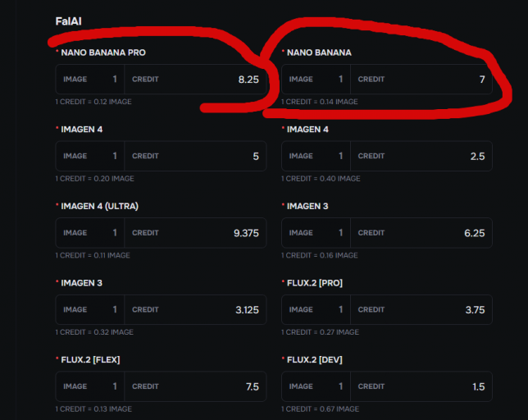This screenshot has width=528, height=420.
Task: Edit right Imagen 3 credit value 6.25
Action: (x=421, y=233)
